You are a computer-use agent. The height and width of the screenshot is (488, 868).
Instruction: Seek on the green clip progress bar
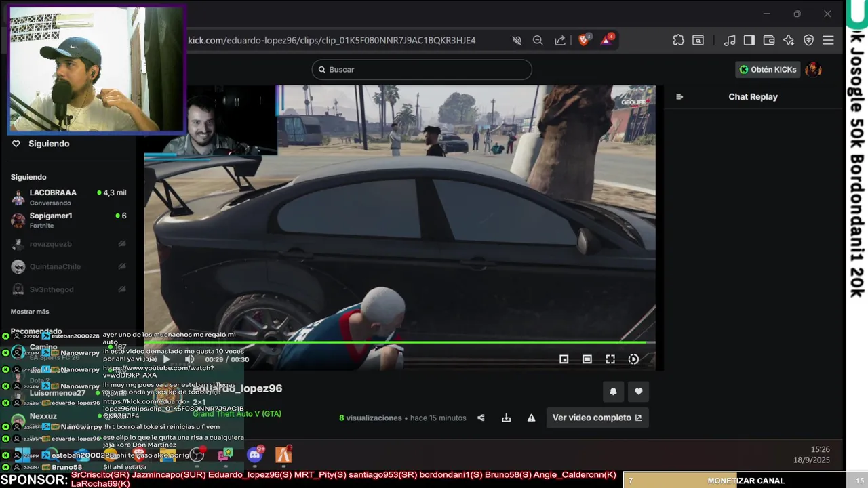399,342
